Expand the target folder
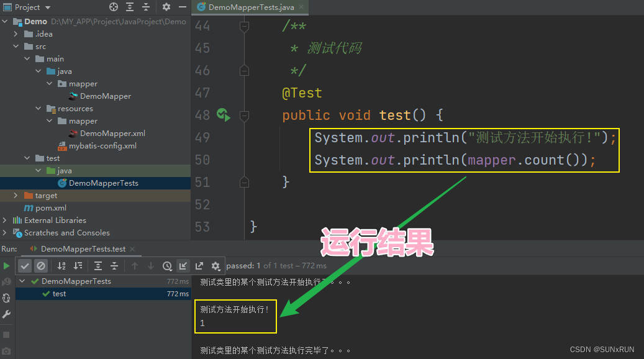 click(x=16, y=196)
